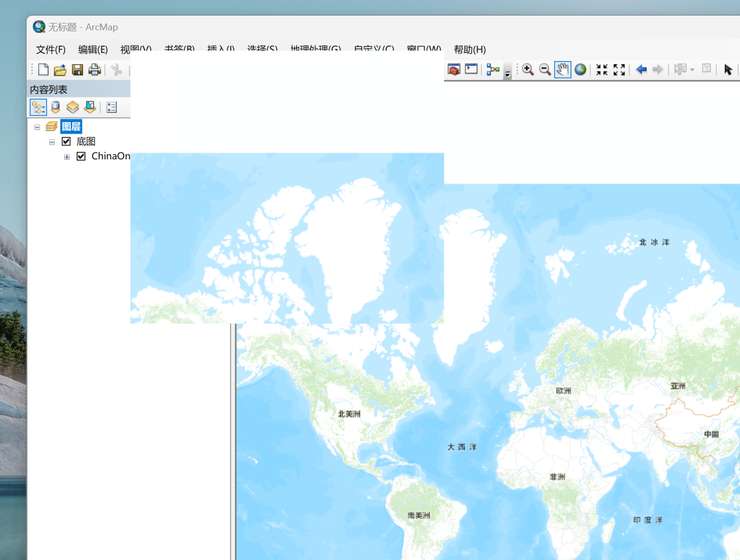
Task: Open the 文件(F) menu
Action: coord(51,50)
